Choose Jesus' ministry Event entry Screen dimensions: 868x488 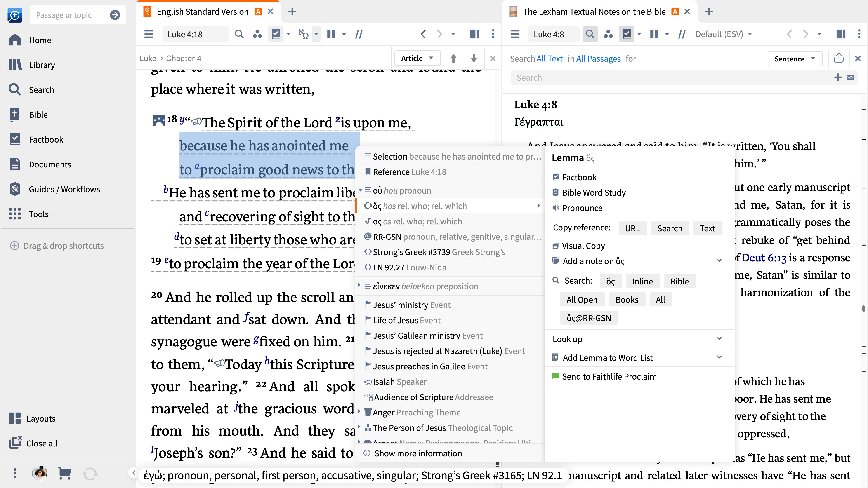(x=451, y=305)
